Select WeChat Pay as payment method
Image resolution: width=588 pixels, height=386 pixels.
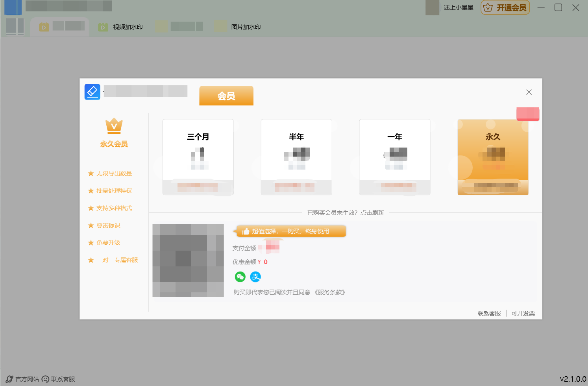click(240, 277)
